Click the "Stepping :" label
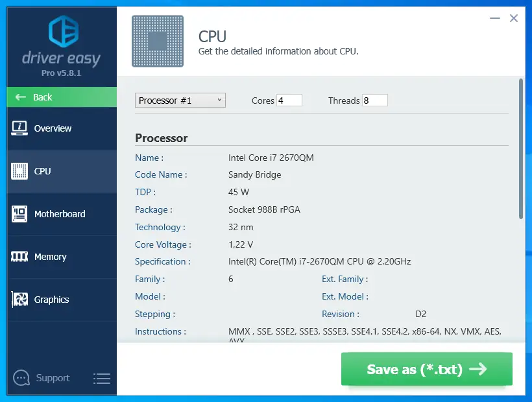 155,314
